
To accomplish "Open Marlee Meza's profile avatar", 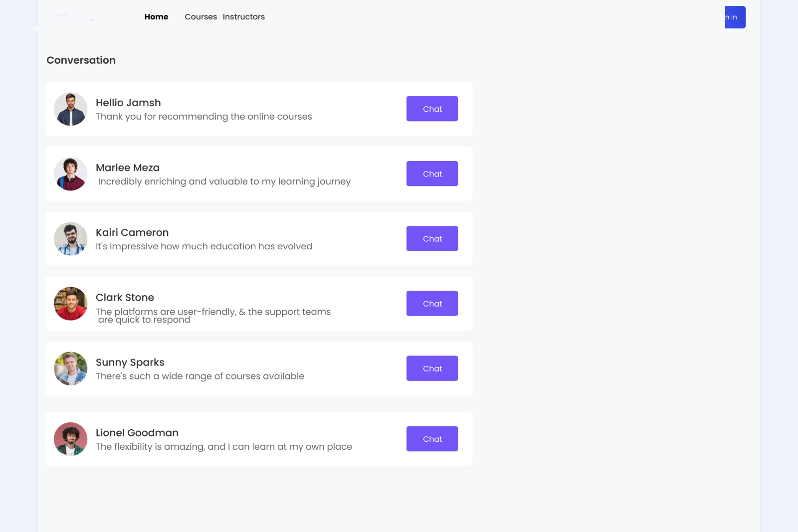I will [70, 174].
